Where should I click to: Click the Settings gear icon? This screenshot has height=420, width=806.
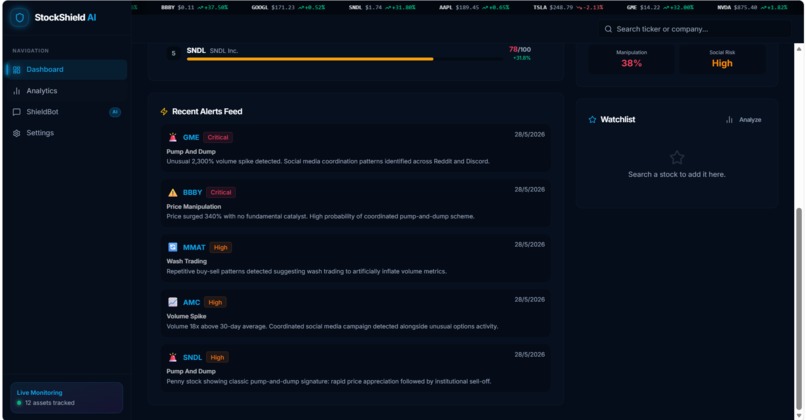click(16, 133)
